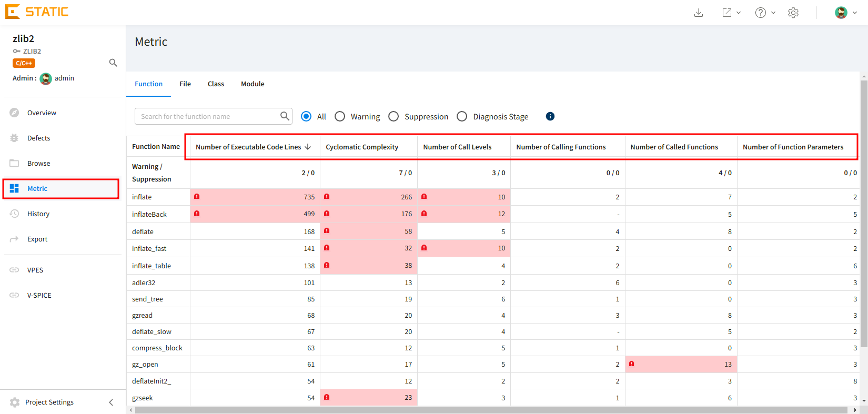Screen dimensions: 868x414
Task: Open the settings gear icon
Action: pyautogui.click(x=793, y=13)
